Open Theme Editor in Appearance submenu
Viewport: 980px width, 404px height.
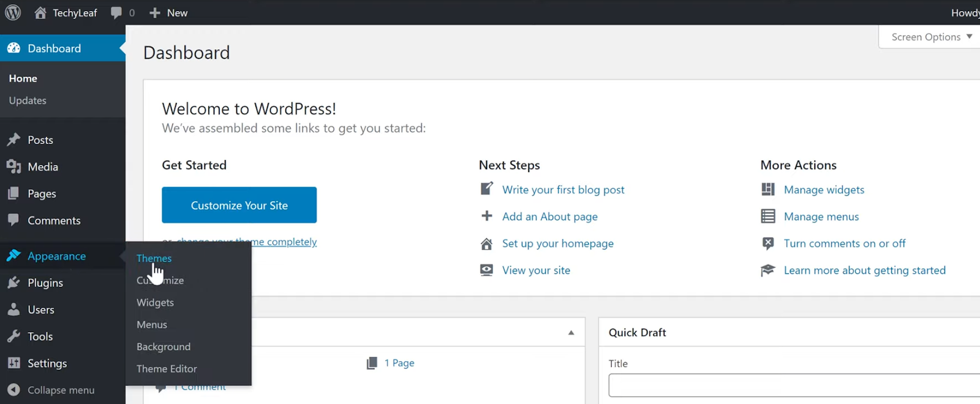tap(167, 368)
